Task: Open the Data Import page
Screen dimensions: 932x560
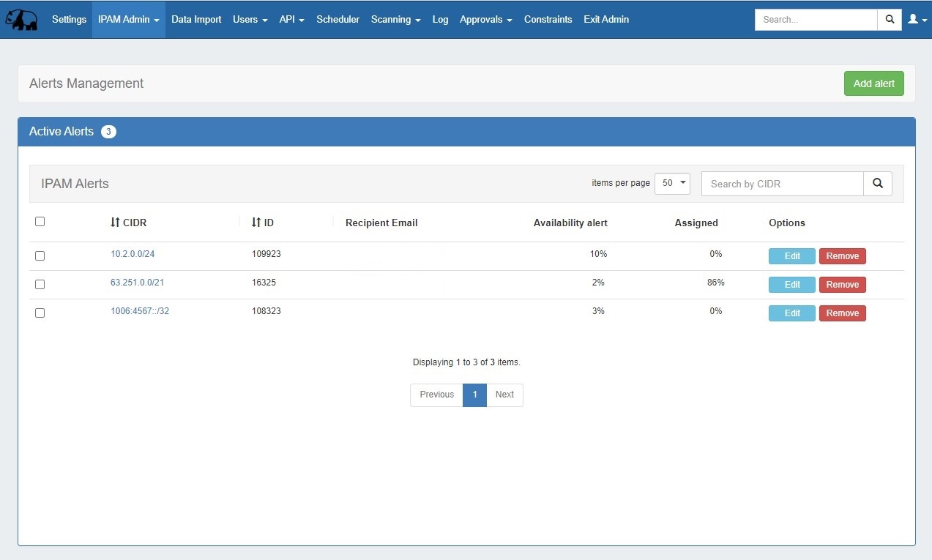Action: tap(196, 20)
